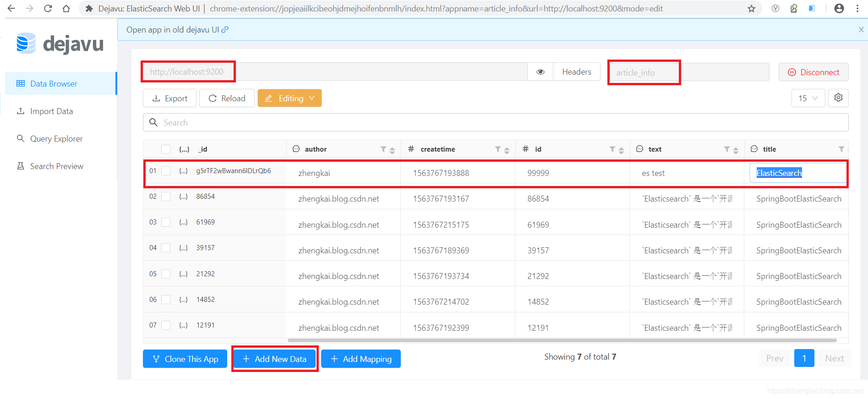View JSON of row 21292
This screenshot has height=399, width=868.
pyautogui.click(x=184, y=274)
